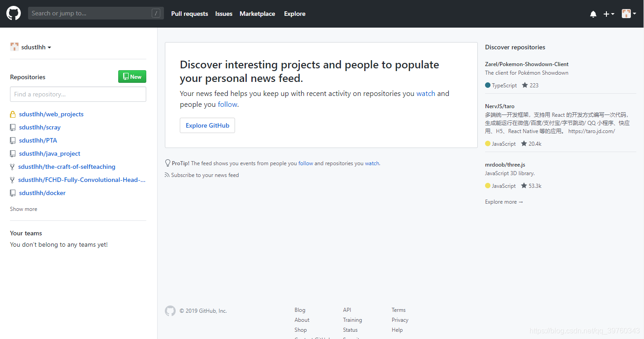Open the Privacy footer link
The width and height of the screenshot is (644, 339).
point(400,320)
